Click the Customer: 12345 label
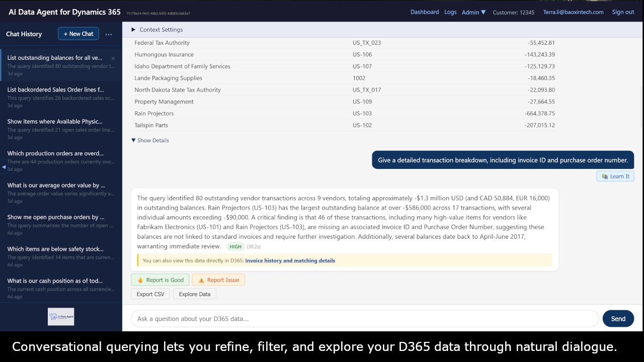The width and height of the screenshot is (644, 362). [x=514, y=12]
